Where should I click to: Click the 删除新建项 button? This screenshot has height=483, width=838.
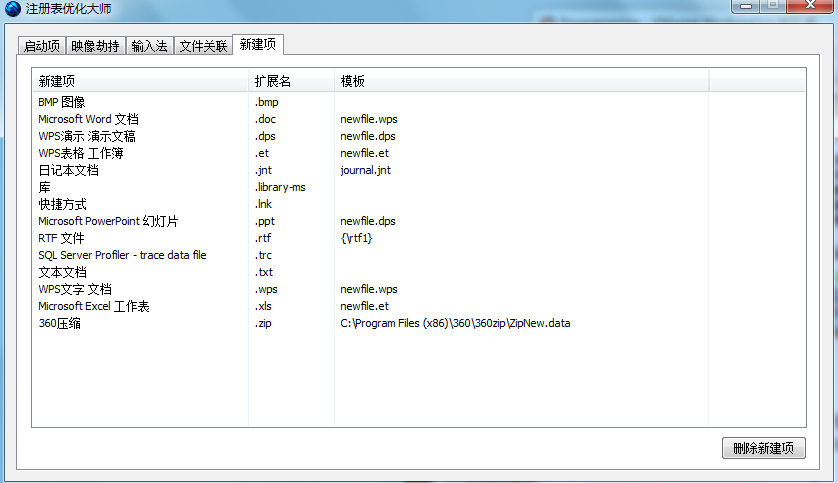[763, 448]
